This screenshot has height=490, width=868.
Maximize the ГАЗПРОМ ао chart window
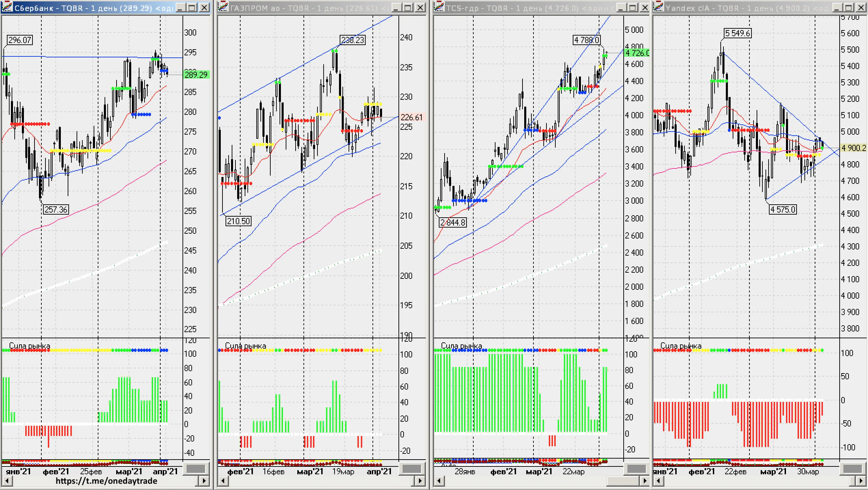coord(408,7)
